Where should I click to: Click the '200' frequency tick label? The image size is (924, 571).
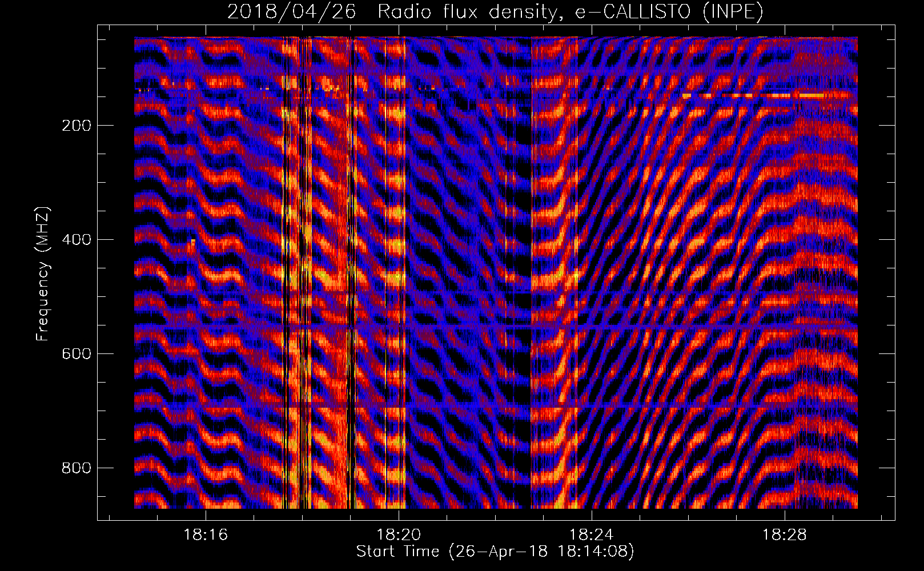pos(77,126)
